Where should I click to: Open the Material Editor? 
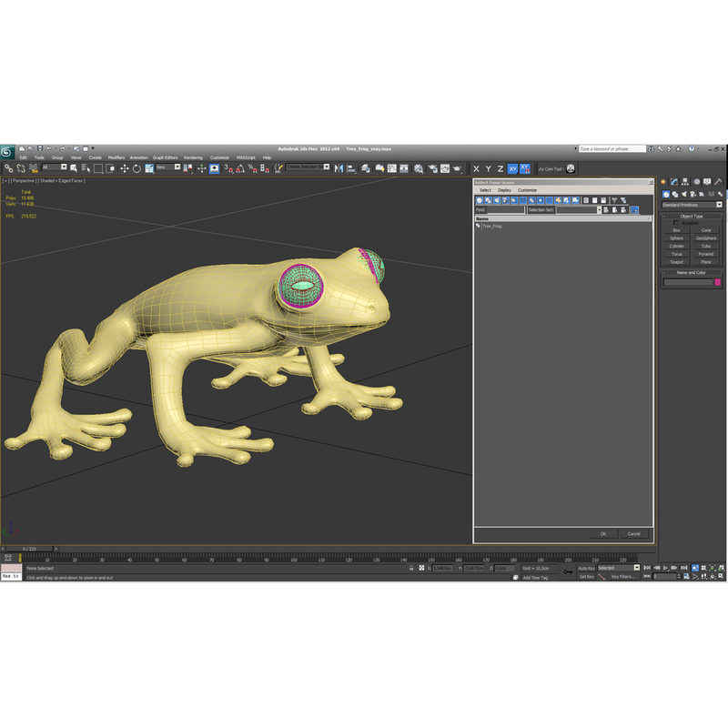click(x=418, y=169)
